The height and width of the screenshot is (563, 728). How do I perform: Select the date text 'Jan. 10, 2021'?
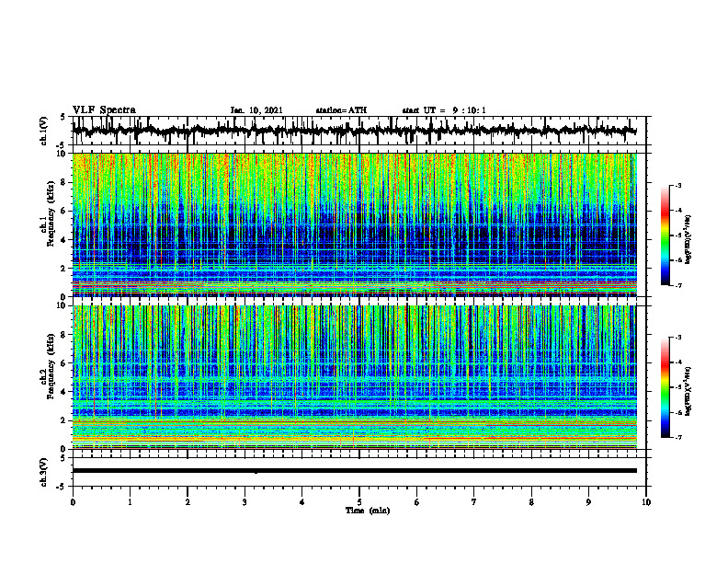pos(256,110)
